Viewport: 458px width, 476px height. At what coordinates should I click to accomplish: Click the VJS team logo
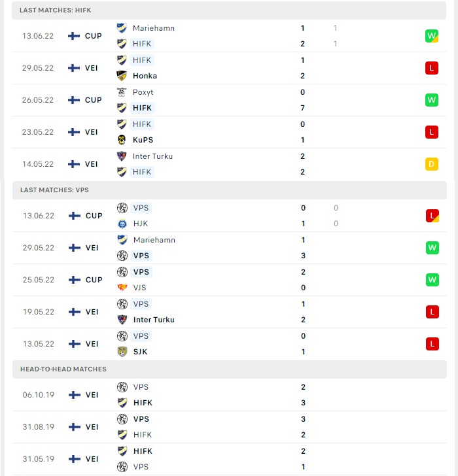(122, 288)
